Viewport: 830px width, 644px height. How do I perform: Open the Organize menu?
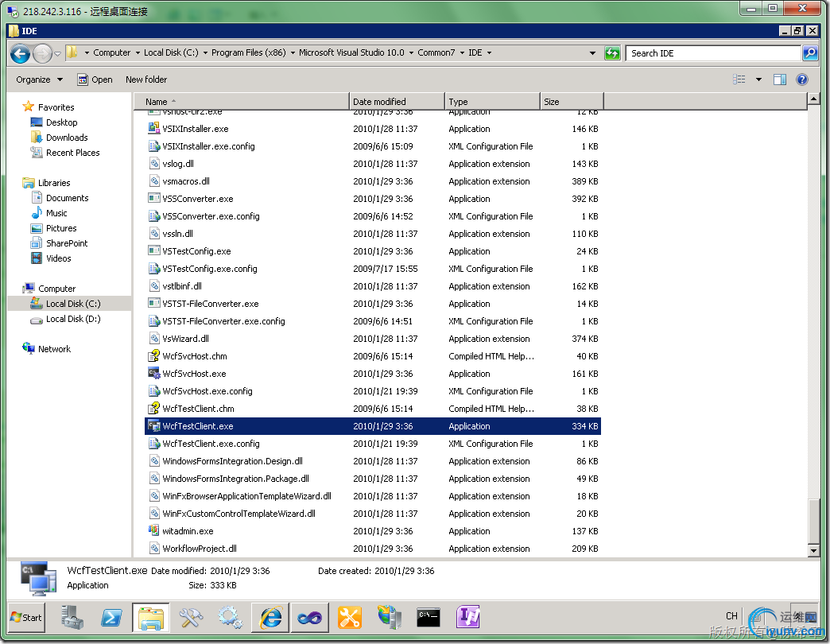point(39,80)
